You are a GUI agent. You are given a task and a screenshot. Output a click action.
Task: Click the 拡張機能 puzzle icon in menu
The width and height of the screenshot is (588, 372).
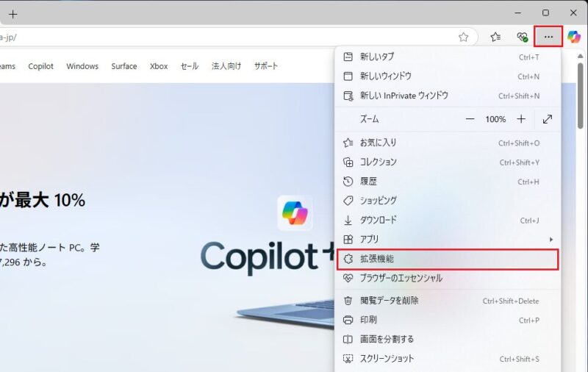click(x=348, y=259)
